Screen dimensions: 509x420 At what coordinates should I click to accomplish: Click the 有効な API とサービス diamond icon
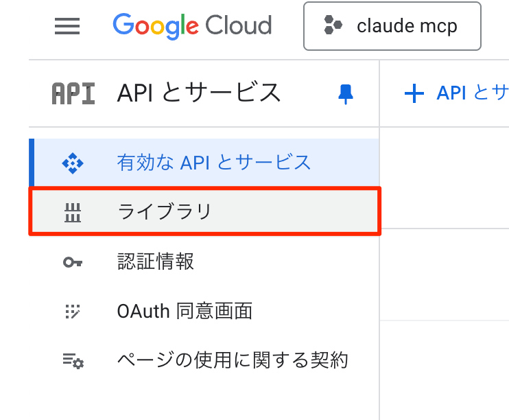72,163
